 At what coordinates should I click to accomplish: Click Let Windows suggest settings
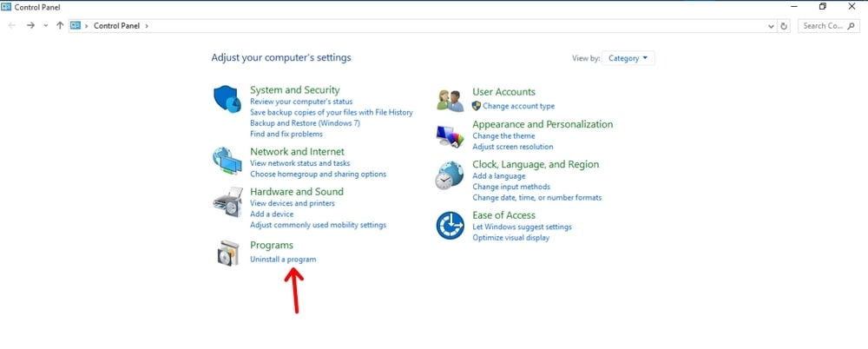click(x=522, y=227)
